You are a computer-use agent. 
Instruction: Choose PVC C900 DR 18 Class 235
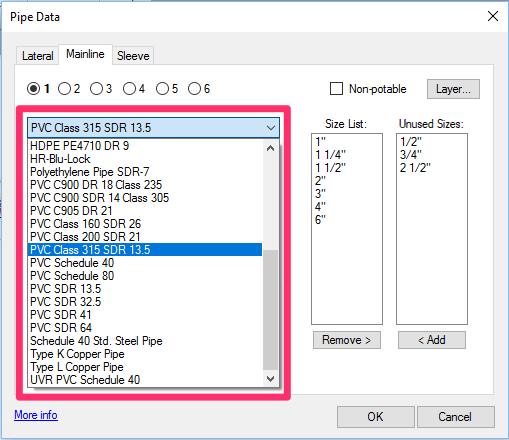point(145,185)
